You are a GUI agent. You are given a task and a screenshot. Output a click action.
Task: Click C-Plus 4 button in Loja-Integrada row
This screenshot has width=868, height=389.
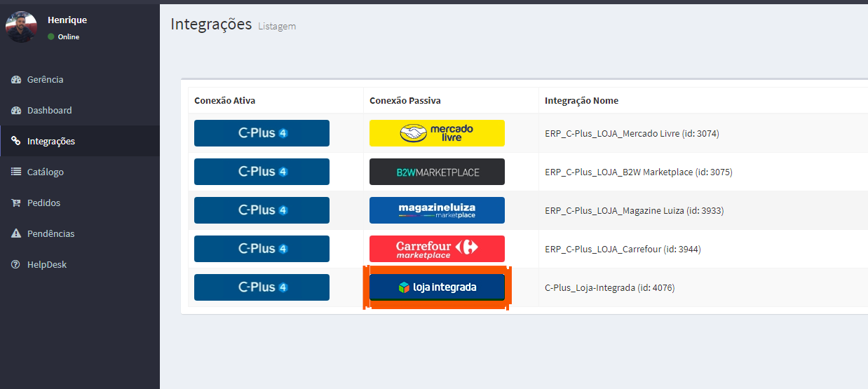pos(262,287)
